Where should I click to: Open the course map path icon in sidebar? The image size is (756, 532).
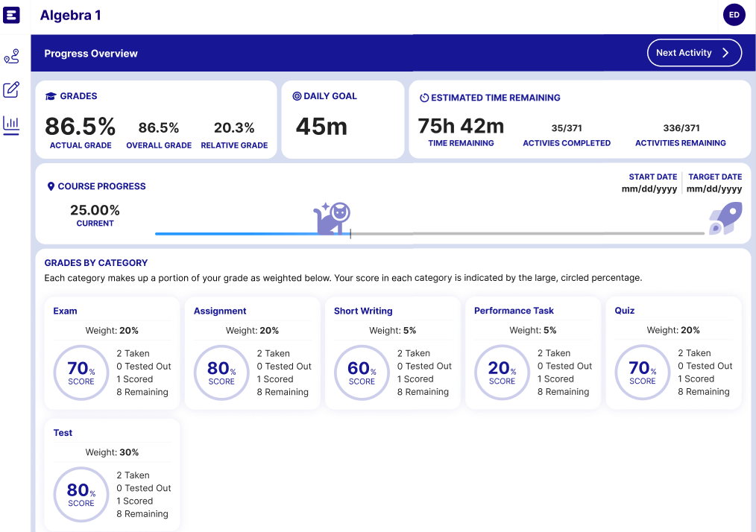tap(11, 57)
